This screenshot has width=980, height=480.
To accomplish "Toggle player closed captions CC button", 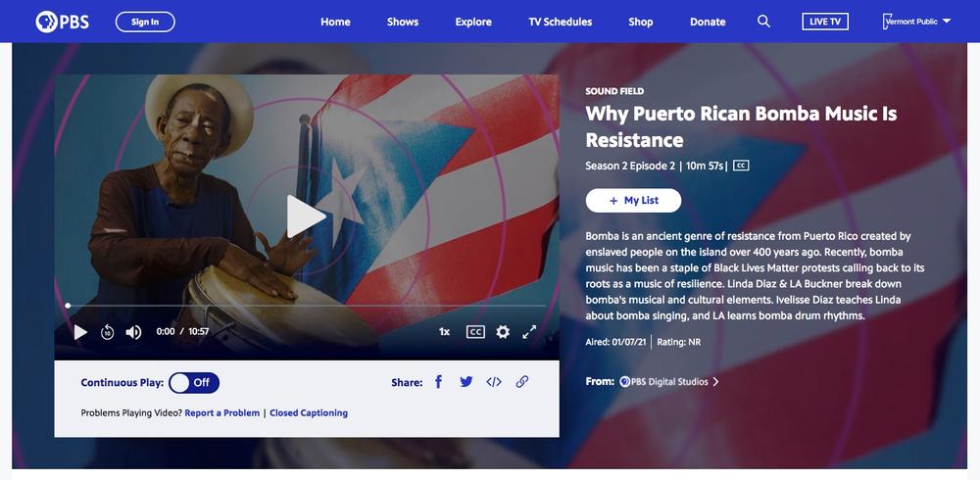I will tap(475, 332).
